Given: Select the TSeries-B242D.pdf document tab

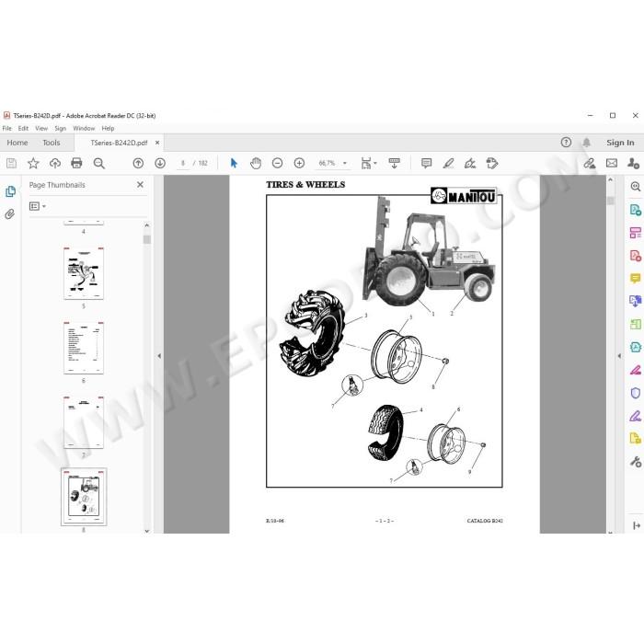Looking at the screenshot, I should (119, 143).
